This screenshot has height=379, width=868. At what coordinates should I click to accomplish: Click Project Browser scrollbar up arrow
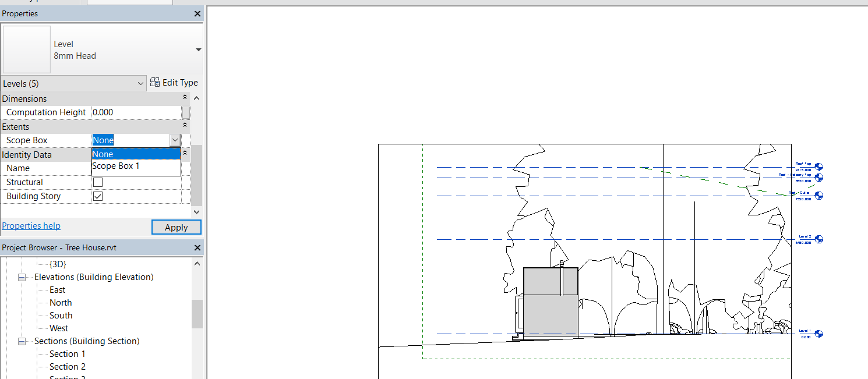[197, 264]
